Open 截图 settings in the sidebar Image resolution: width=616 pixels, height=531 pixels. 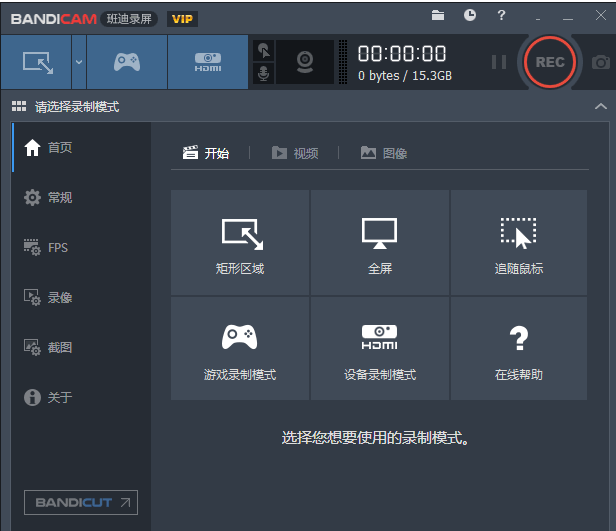point(82,347)
